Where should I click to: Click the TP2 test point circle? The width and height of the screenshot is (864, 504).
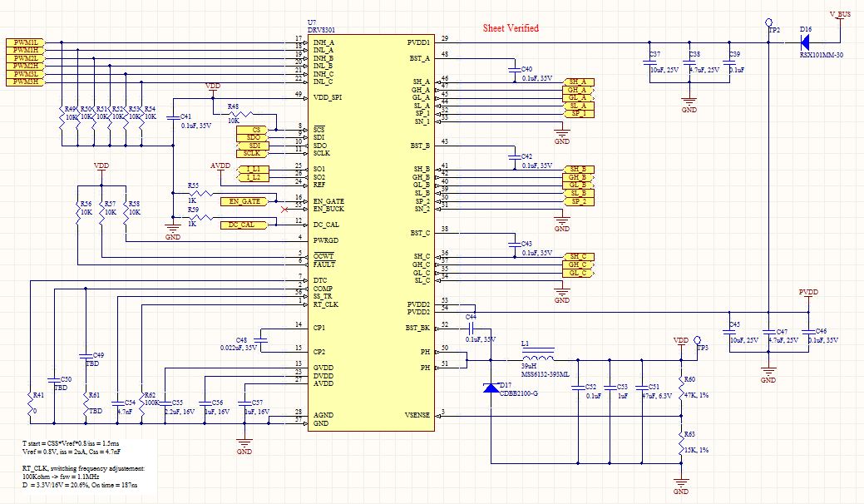(x=768, y=23)
